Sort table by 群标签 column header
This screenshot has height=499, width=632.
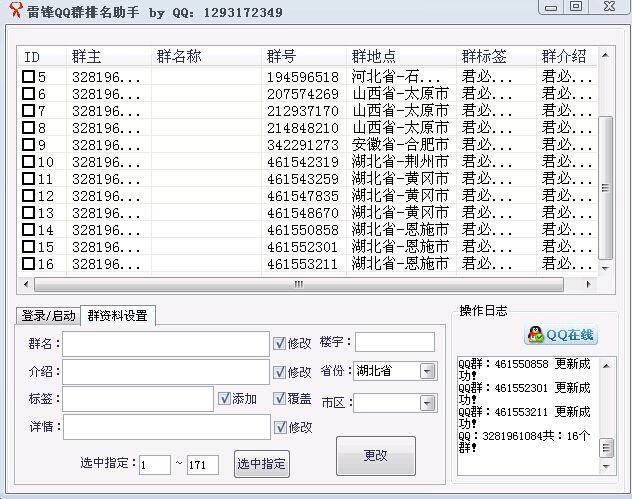(x=496, y=56)
